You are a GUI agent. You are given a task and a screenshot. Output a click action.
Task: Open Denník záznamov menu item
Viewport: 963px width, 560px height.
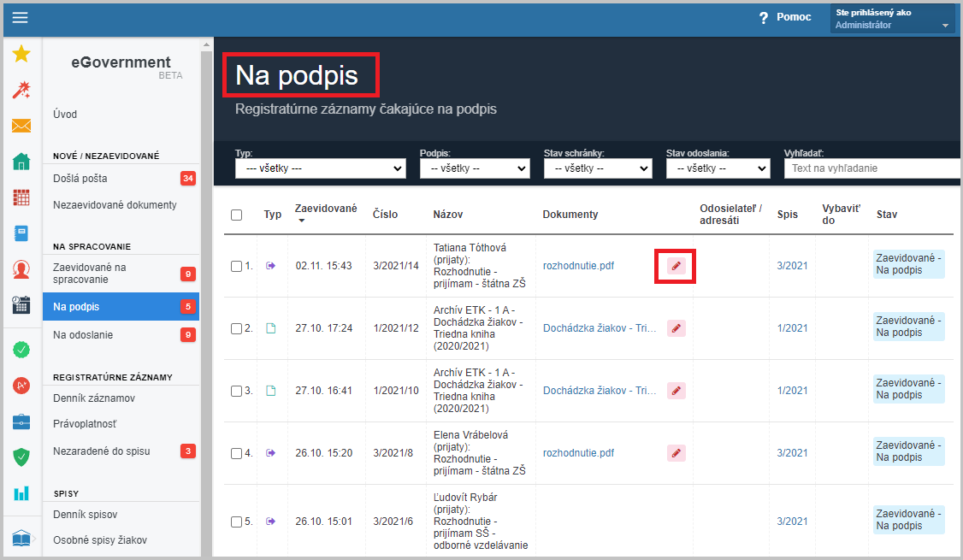click(x=121, y=398)
